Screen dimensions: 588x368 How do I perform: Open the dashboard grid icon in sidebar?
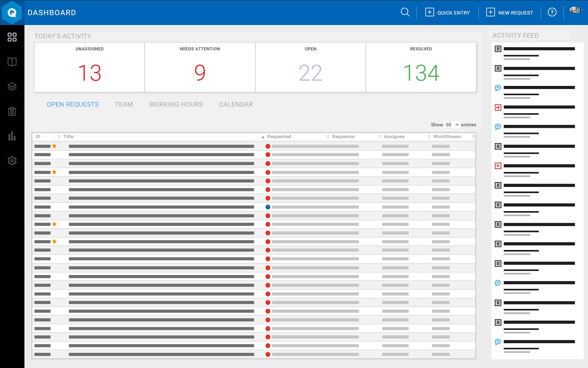[x=12, y=37]
